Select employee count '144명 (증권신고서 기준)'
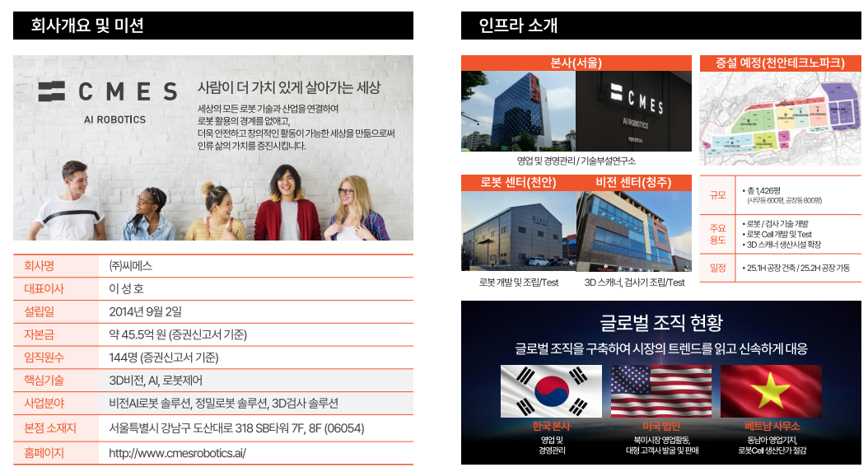 (163, 358)
